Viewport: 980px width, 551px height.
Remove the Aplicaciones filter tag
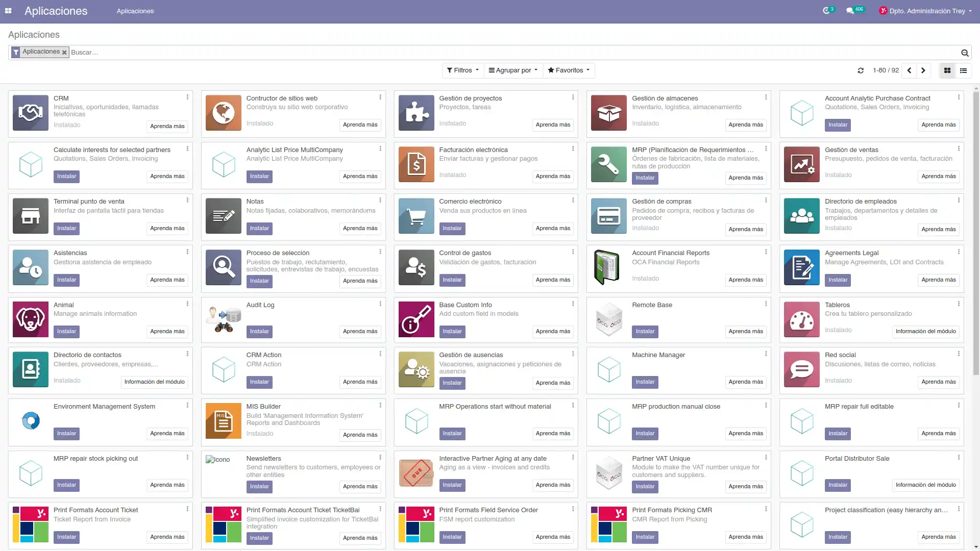click(64, 52)
